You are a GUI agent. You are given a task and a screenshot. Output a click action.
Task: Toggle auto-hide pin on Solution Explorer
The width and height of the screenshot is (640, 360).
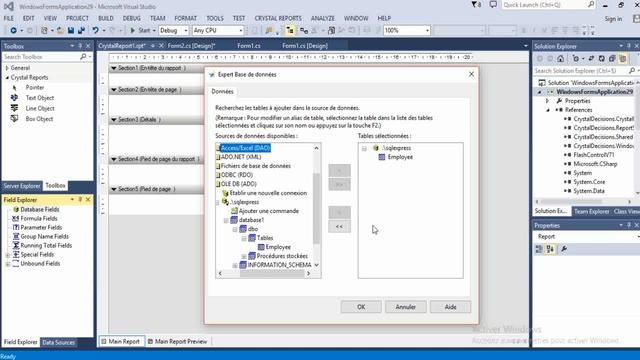click(x=629, y=46)
